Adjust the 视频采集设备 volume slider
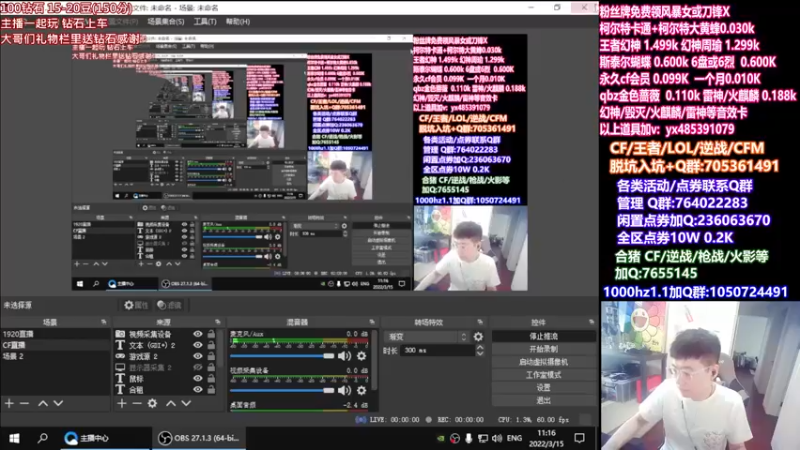This screenshot has width=800, height=450. pyautogui.click(x=282, y=390)
